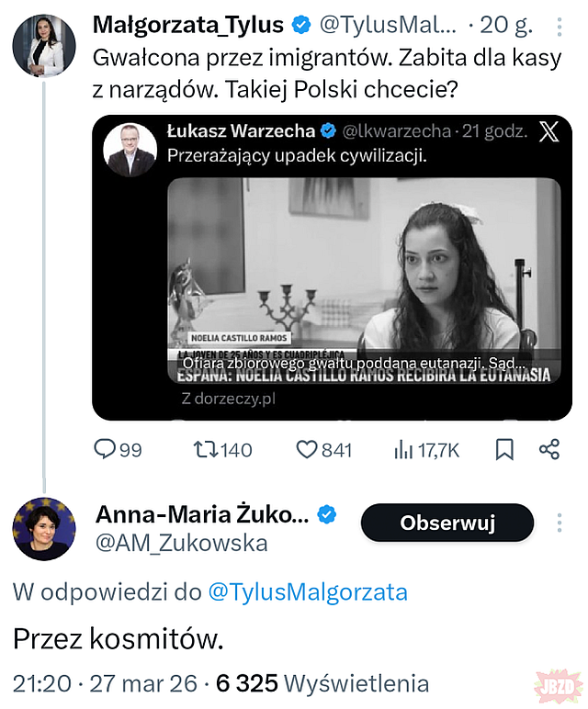Open Anna-Maria Żukowska profile avatar
The image size is (588, 709).
[43, 529]
